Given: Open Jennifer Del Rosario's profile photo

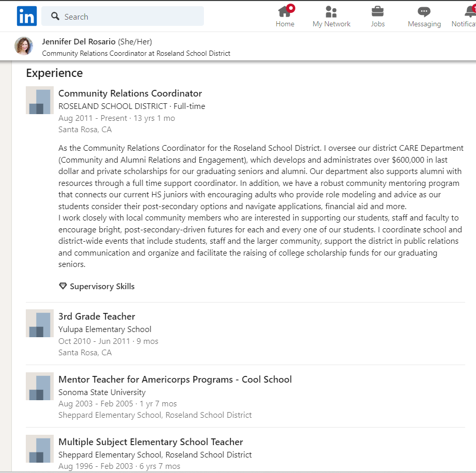Looking at the screenshot, I should 24,46.
